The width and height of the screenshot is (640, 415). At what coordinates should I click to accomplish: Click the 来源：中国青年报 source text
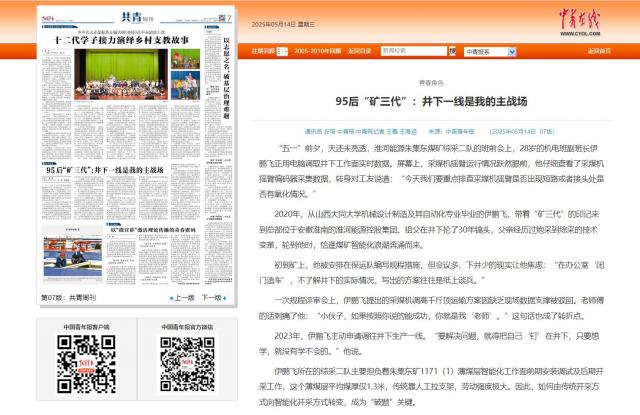[454, 131]
